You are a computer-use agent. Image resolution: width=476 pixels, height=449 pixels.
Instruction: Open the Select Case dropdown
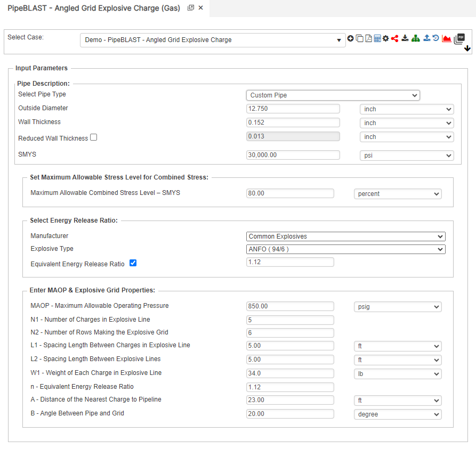point(213,40)
